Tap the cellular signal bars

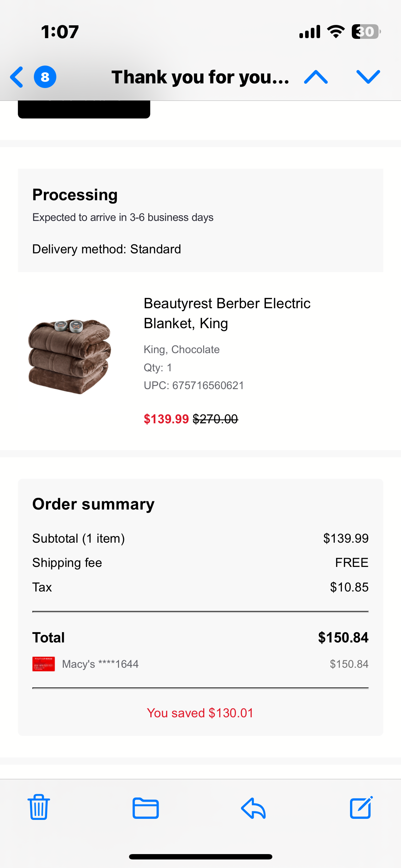[310, 32]
